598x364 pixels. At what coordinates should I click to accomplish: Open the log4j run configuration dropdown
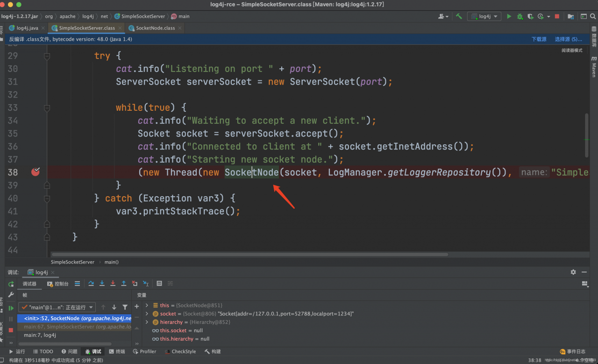484,16
